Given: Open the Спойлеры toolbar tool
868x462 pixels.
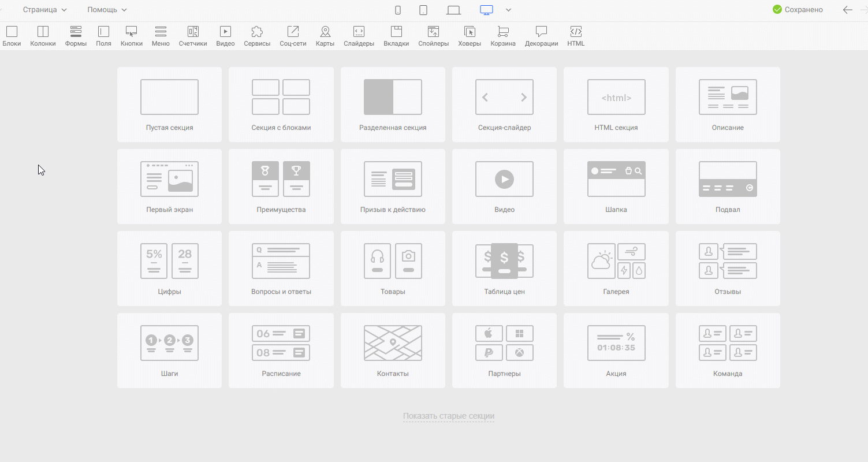Looking at the screenshot, I should tap(433, 36).
